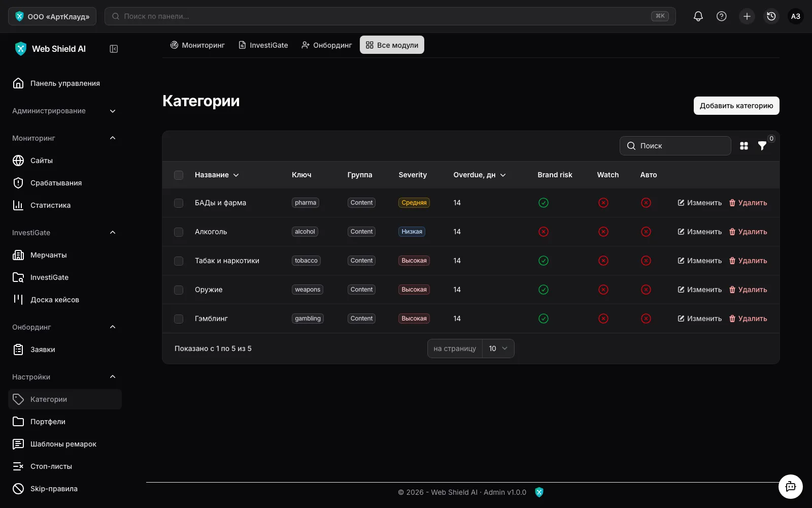Open Портфели in the sidebar
This screenshot has width=812, height=508.
(65, 422)
